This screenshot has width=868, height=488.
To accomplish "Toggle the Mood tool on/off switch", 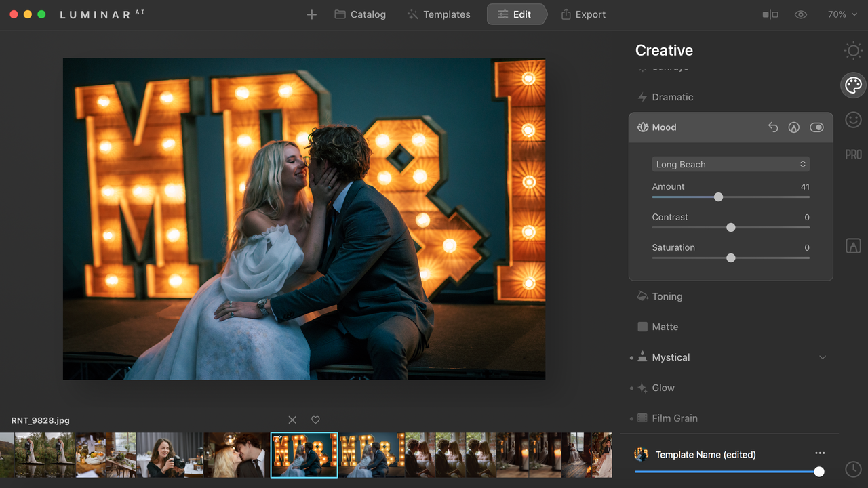I will pyautogui.click(x=816, y=127).
